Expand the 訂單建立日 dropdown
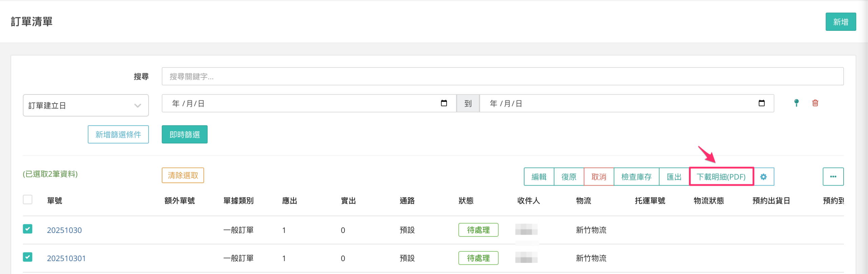 tap(85, 105)
